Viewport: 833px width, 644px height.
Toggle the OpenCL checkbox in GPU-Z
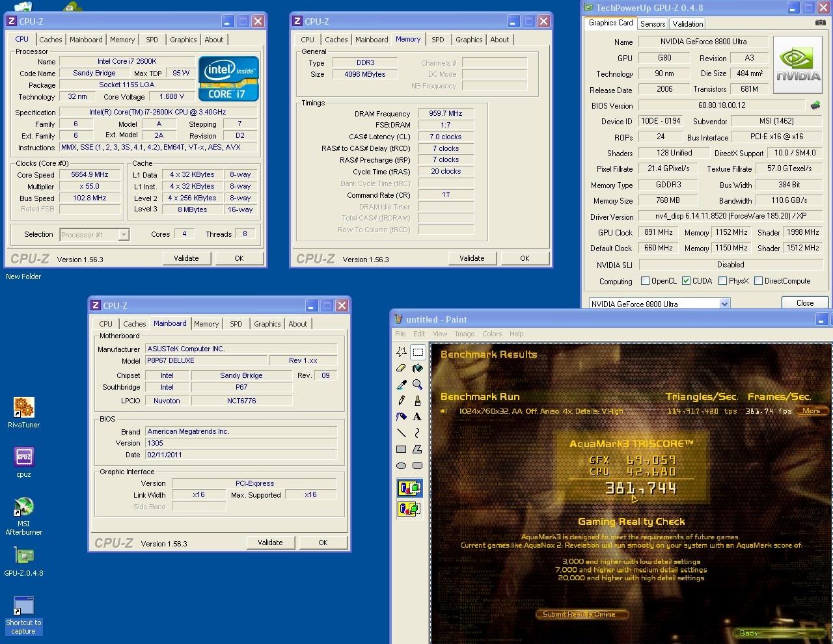pyautogui.click(x=645, y=281)
